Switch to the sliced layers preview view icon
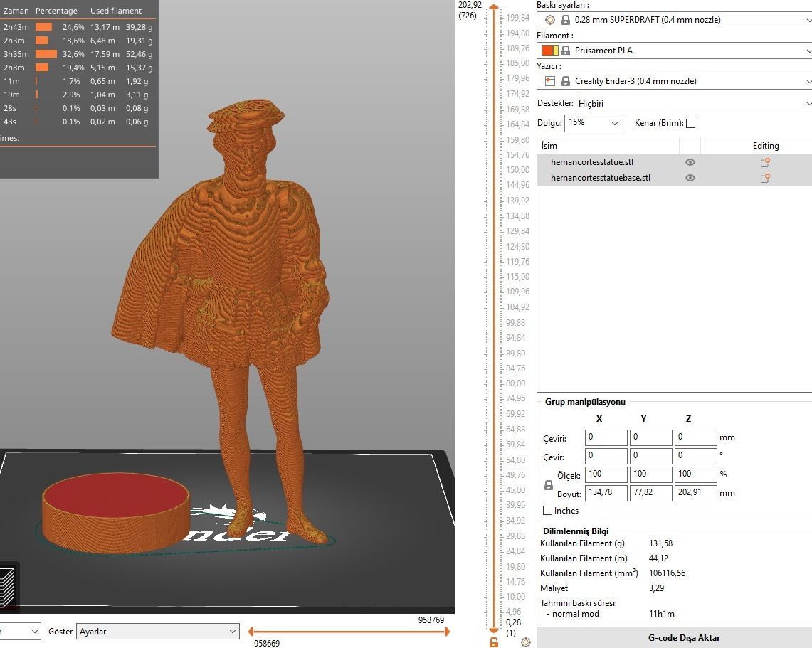The image size is (812, 648). pos(6,587)
